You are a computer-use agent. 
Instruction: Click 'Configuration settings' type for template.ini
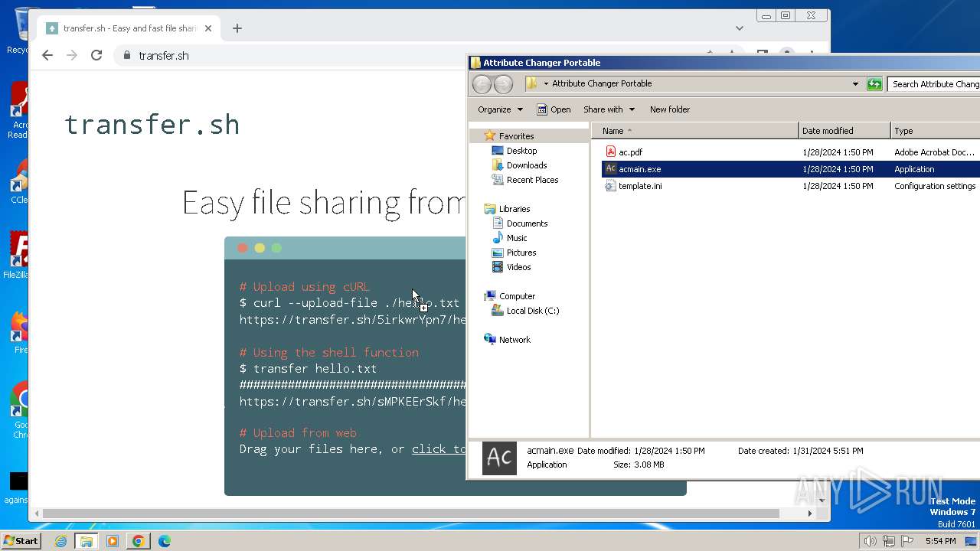935,186
